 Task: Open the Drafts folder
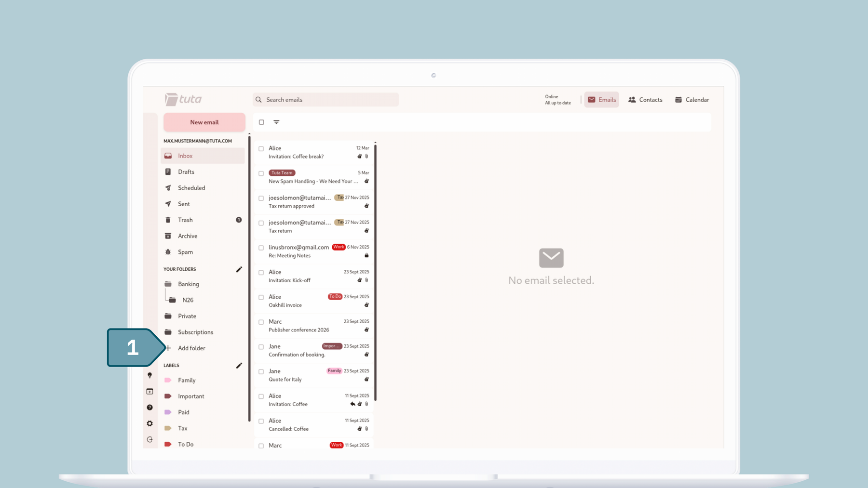[203, 172]
